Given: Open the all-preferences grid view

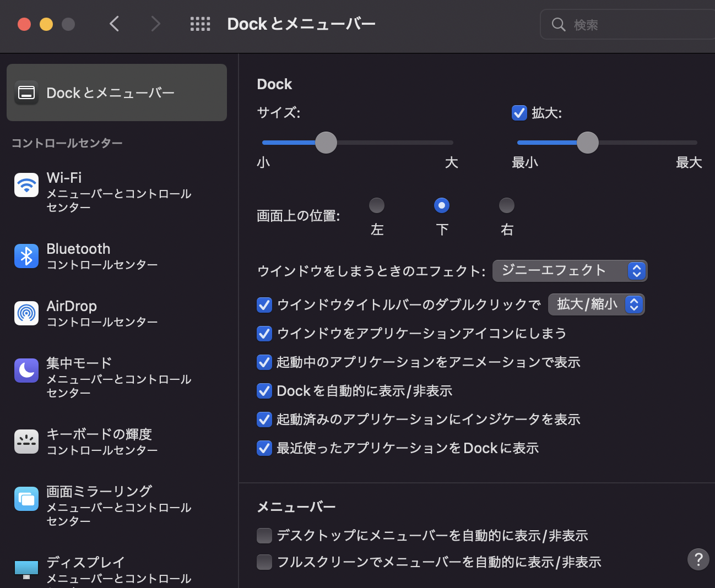Looking at the screenshot, I should (200, 24).
